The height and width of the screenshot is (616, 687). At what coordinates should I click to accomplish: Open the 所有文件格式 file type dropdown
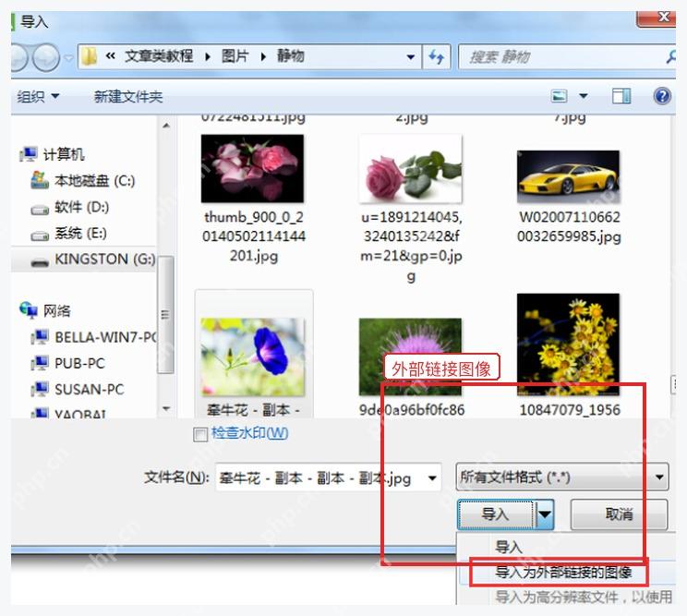[x=562, y=477]
